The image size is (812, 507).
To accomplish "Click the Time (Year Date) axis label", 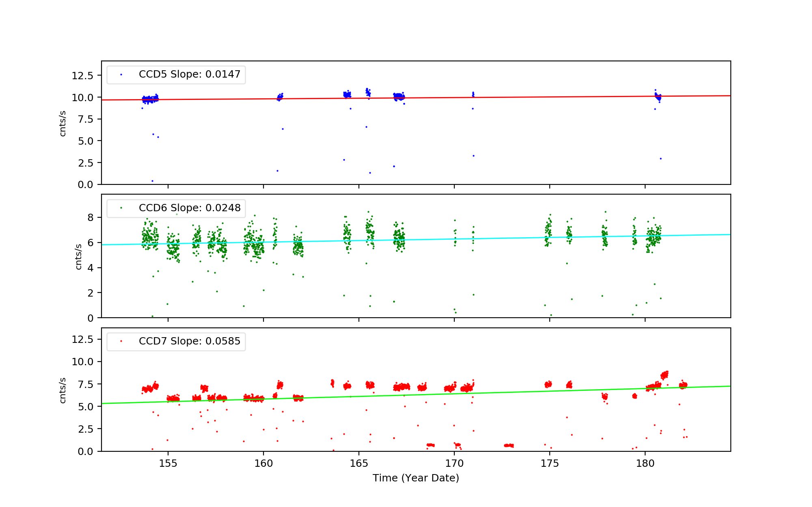I will (x=416, y=478).
